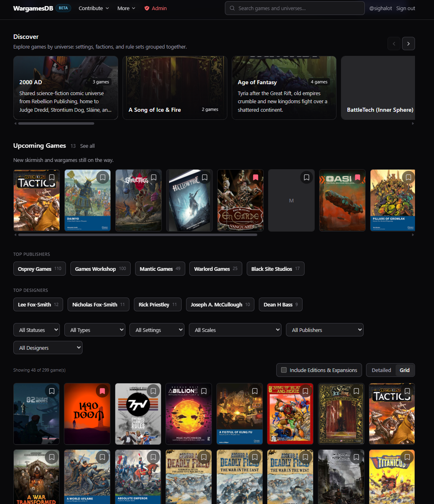Image resolution: width=434 pixels, height=504 pixels.
Task: Filter by Black Site Studios publisher
Action: (x=275, y=269)
